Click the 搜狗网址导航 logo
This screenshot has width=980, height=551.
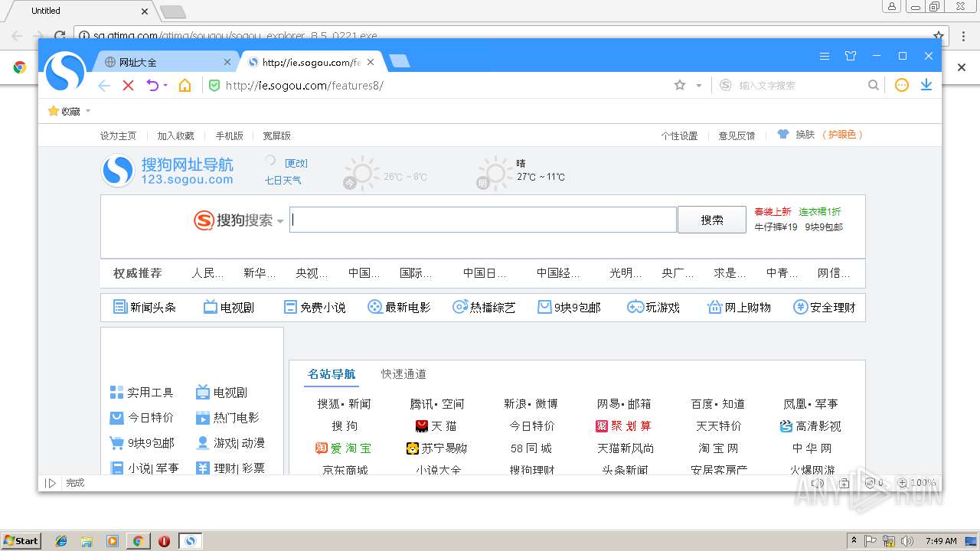(168, 171)
